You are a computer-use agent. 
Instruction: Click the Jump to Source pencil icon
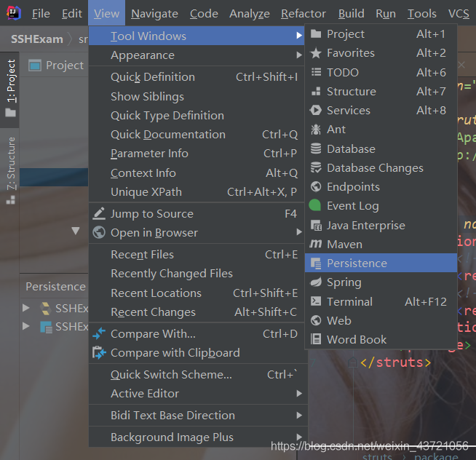(99, 213)
